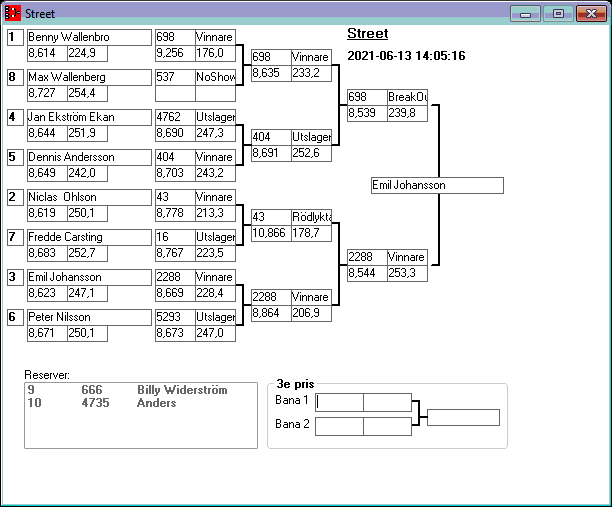Click the Max Wallenberg name field
Image resolution: width=612 pixels, height=507 pixels.
click(x=88, y=77)
